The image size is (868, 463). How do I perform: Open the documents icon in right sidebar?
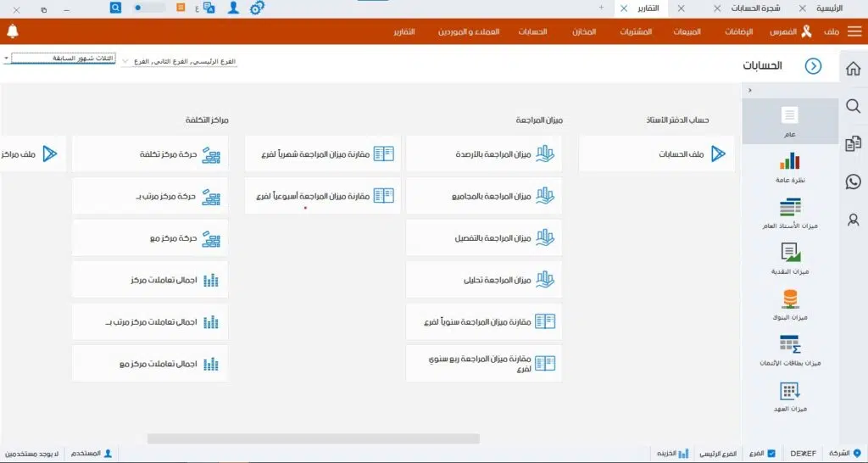(853, 144)
